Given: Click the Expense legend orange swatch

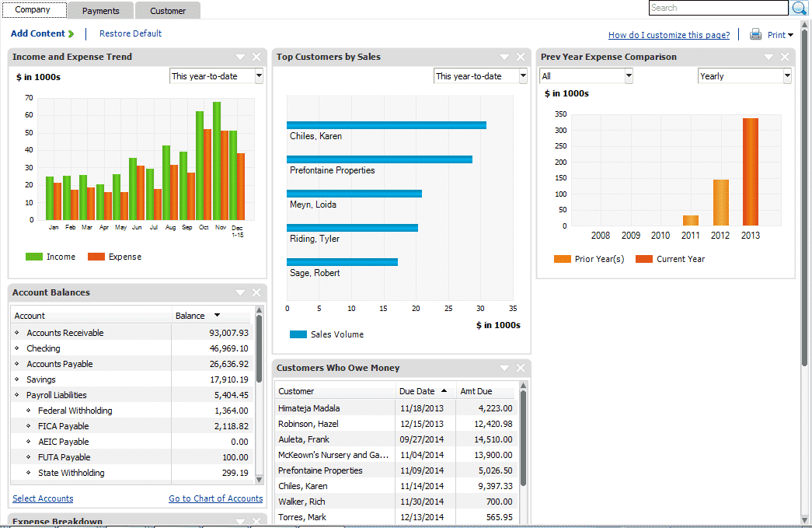Looking at the screenshot, I should click(96, 257).
